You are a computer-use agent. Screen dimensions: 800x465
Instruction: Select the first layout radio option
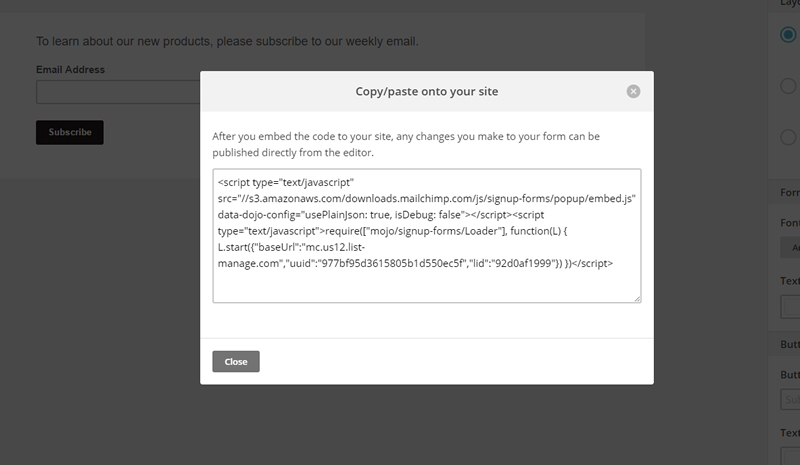coord(788,34)
